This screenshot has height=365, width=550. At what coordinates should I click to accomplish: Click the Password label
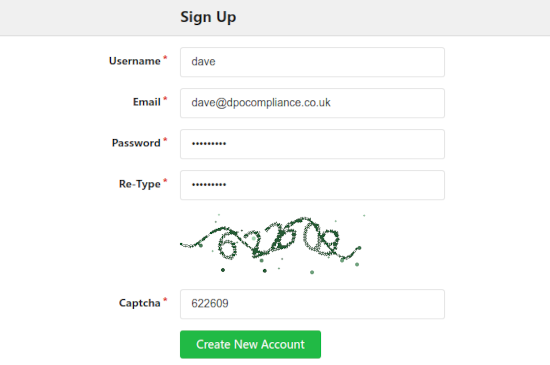pos(136,143)
